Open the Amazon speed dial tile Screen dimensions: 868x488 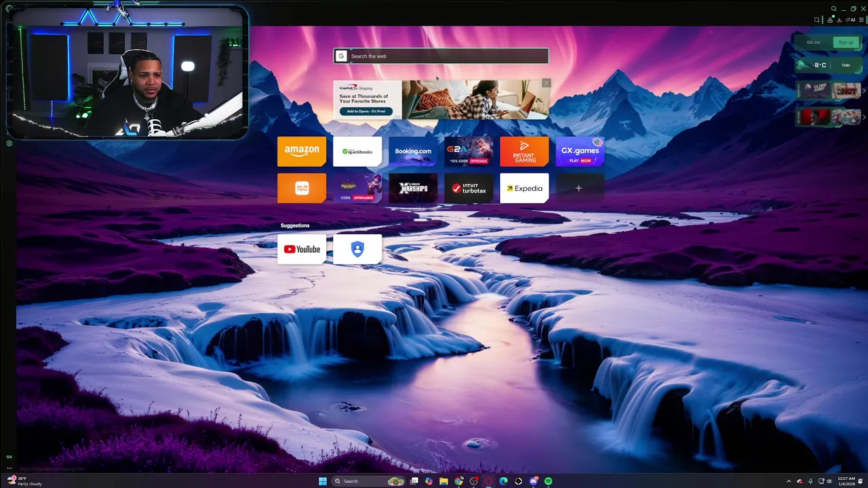click(x=302, y=151)
